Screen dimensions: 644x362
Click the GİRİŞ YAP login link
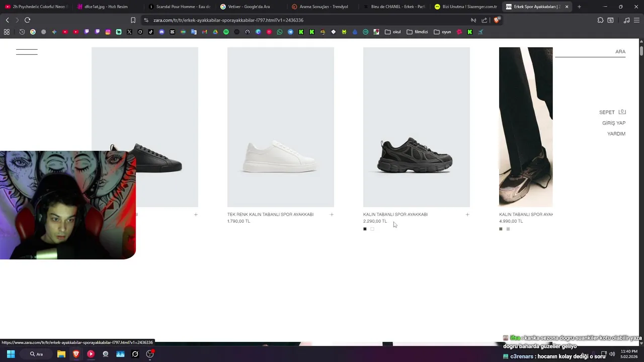click(614, 123)
